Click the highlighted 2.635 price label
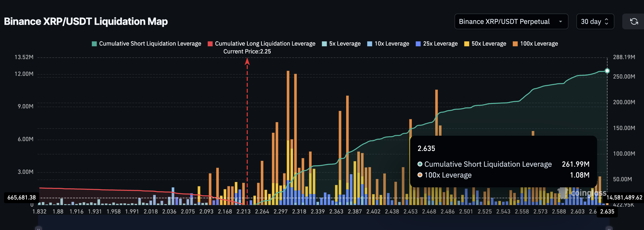The width and height of the screenshot is (644, 230). click(607, 212)
